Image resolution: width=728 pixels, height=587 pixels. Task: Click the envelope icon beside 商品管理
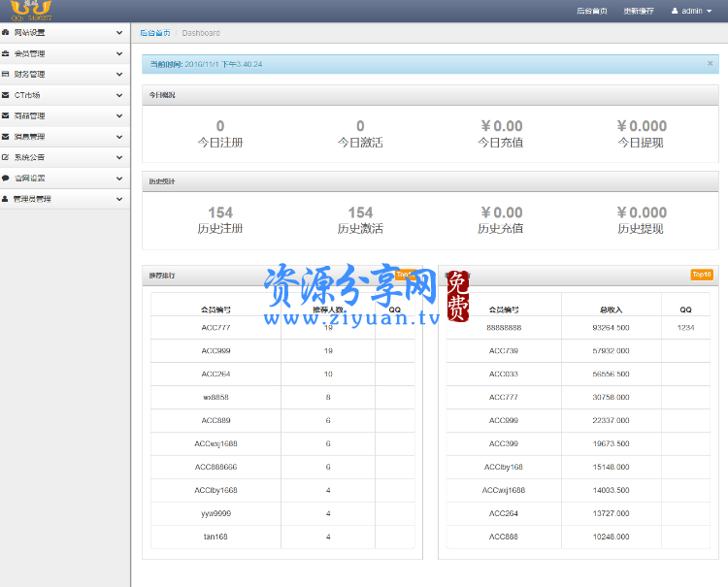pos(6,116)
